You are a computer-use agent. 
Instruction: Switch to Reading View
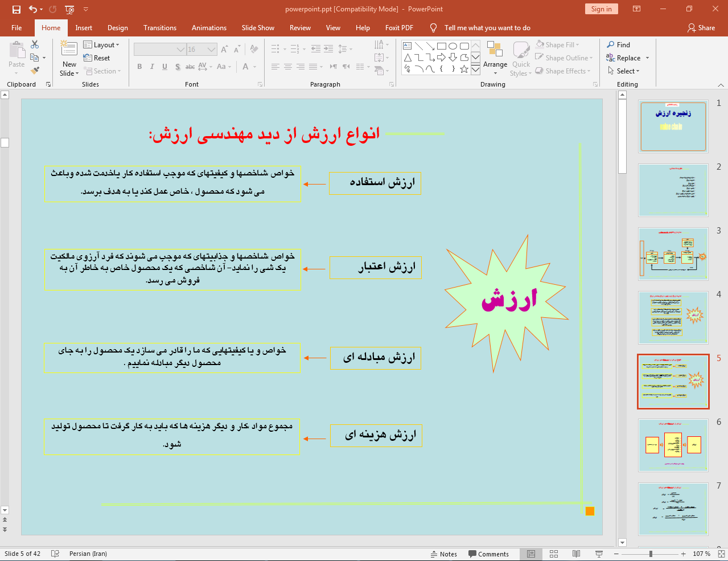[576, 554]
